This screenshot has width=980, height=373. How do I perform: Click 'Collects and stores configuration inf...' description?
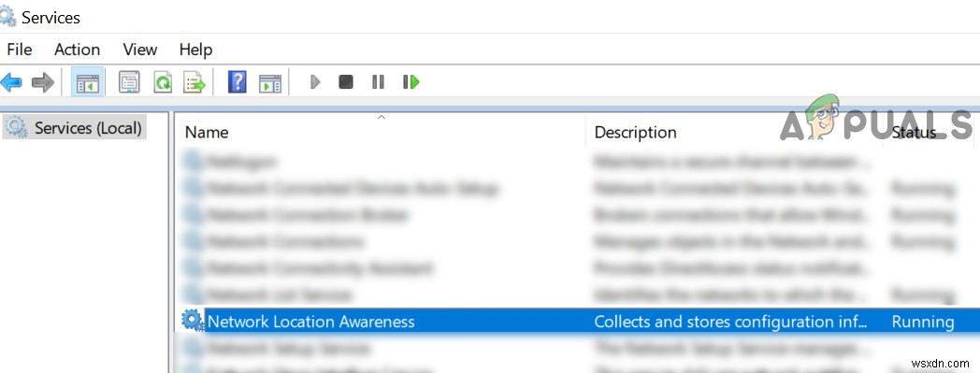click(730, 322)
